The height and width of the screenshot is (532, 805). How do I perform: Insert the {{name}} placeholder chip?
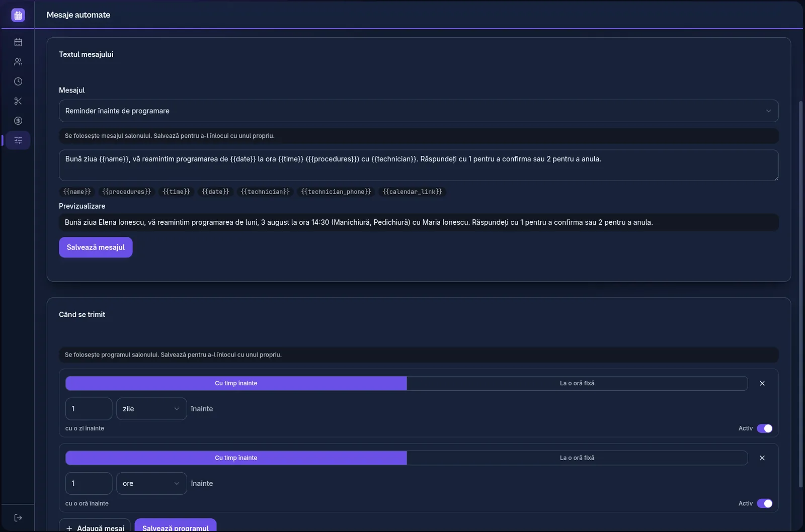[x=77, y=192]
